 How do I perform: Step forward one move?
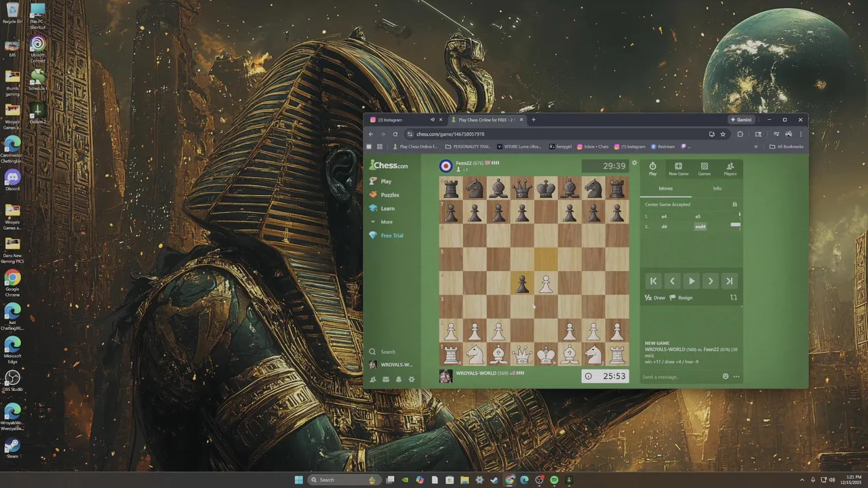710,281
